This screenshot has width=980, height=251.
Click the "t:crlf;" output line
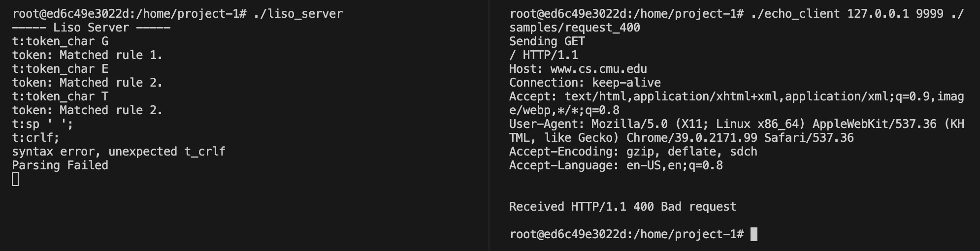tap(36, 138)
